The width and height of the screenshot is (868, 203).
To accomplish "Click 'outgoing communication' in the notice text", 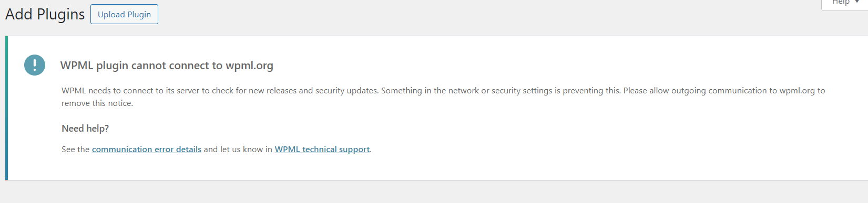I will pos(720,91).
